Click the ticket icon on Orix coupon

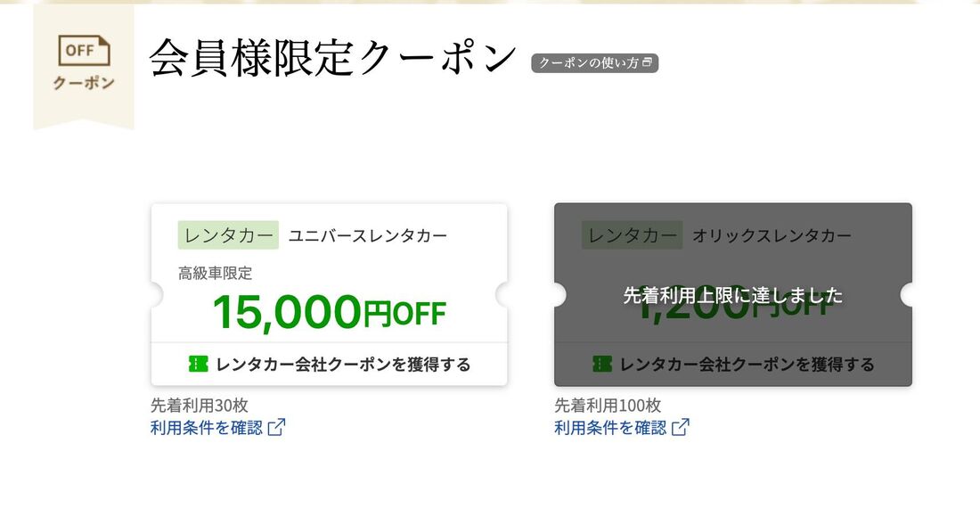tap(602, 364)
